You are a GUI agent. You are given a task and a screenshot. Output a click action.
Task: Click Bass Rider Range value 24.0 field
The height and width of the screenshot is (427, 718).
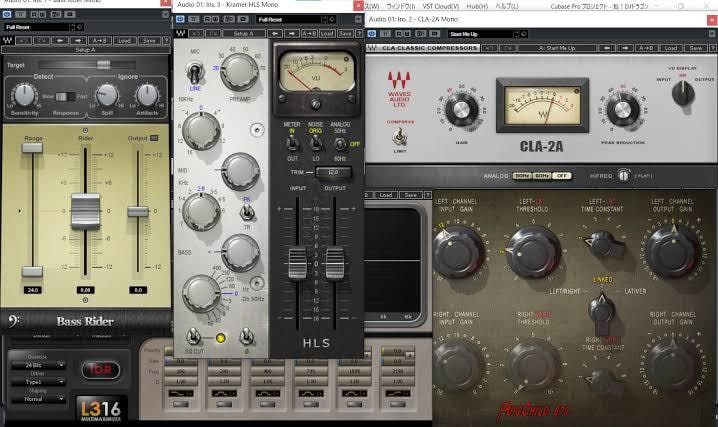coord(33,290)
